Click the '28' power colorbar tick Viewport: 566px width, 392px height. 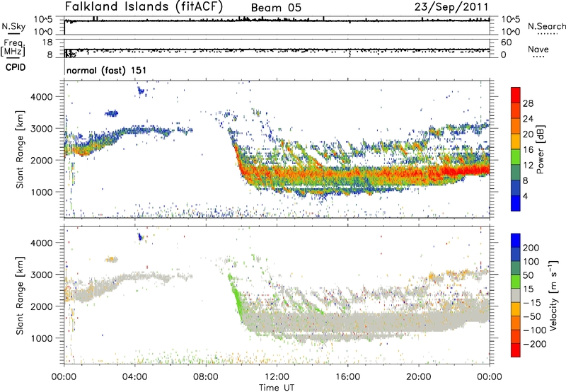(x=528, y=103)
